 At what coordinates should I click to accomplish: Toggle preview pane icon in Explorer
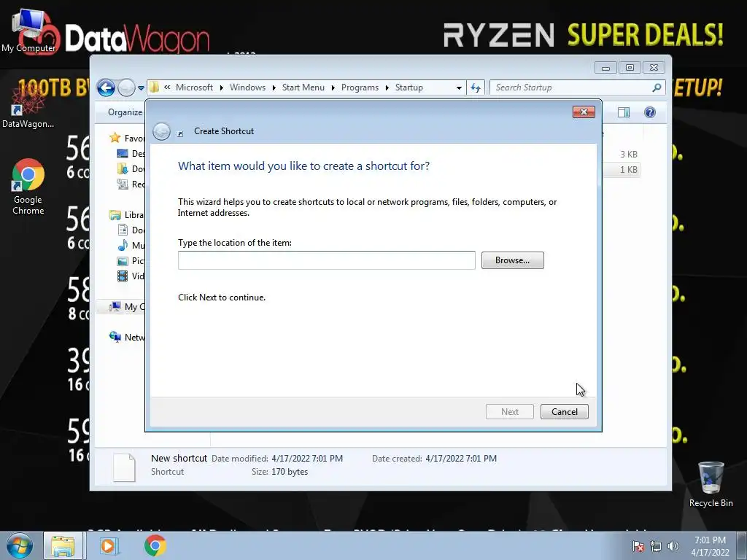point(624,112)
